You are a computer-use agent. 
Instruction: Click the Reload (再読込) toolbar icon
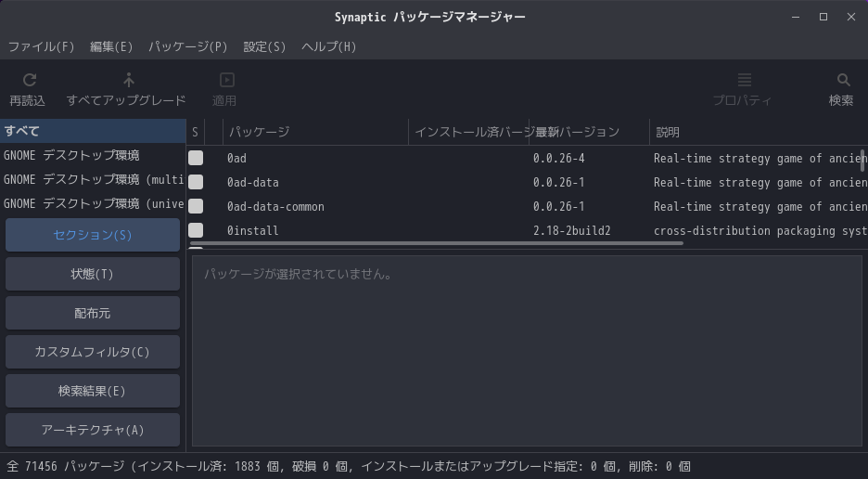click(x=30, y=81)
